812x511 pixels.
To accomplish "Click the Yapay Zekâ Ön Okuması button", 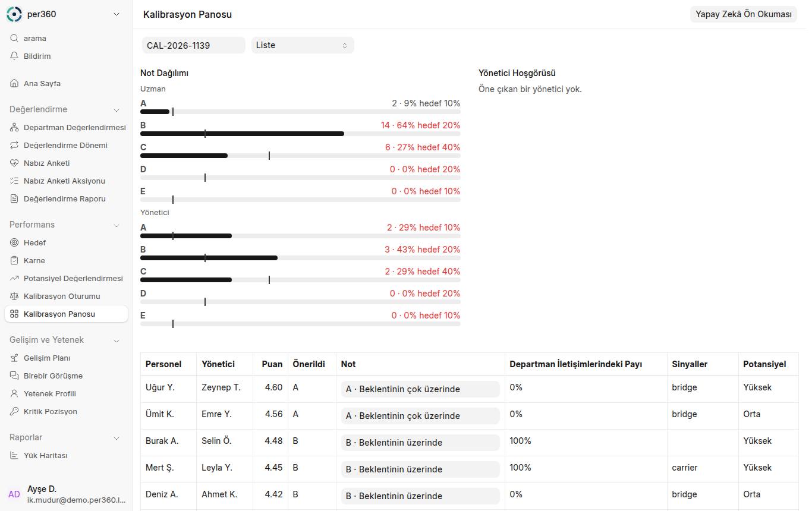I will tap(744, 14).
